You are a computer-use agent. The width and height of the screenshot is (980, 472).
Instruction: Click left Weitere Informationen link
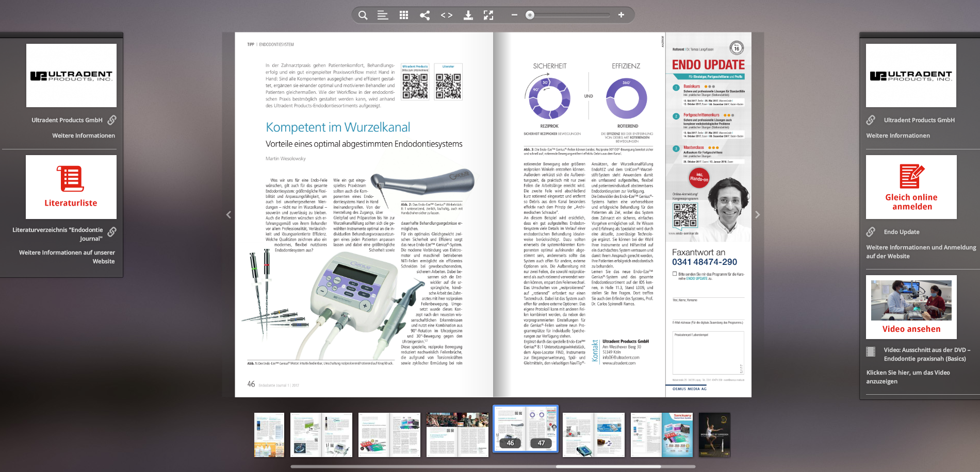click(x=84, y=136)
